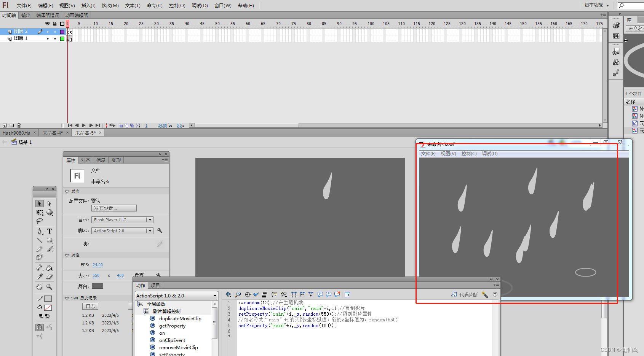This screenshot has width=644, height=356.
Task: Open ActionScript 1.0 & 2.0 version dropdown
Action: (x=176, y=296)
